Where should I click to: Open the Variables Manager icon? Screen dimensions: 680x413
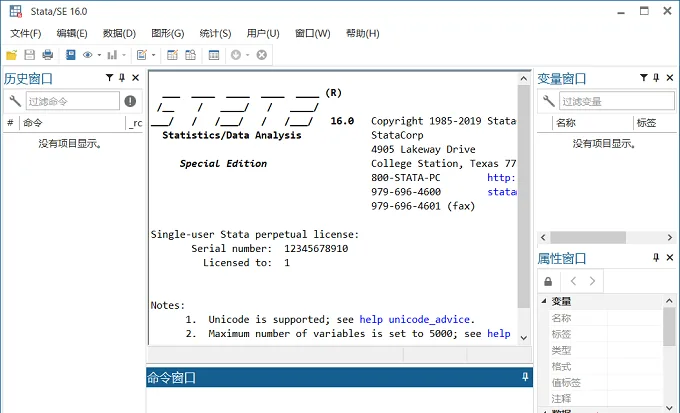214,55
